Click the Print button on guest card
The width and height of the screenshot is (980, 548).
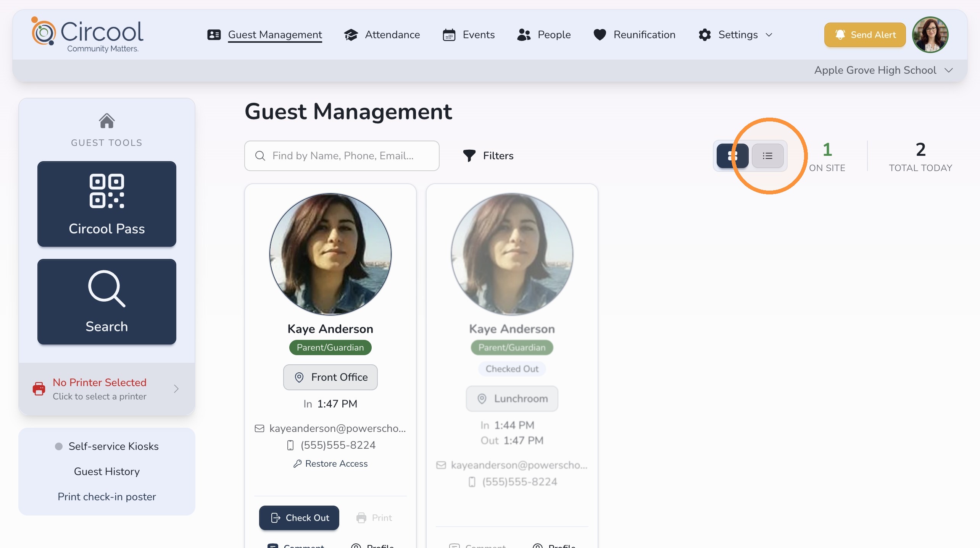(374, 518)
